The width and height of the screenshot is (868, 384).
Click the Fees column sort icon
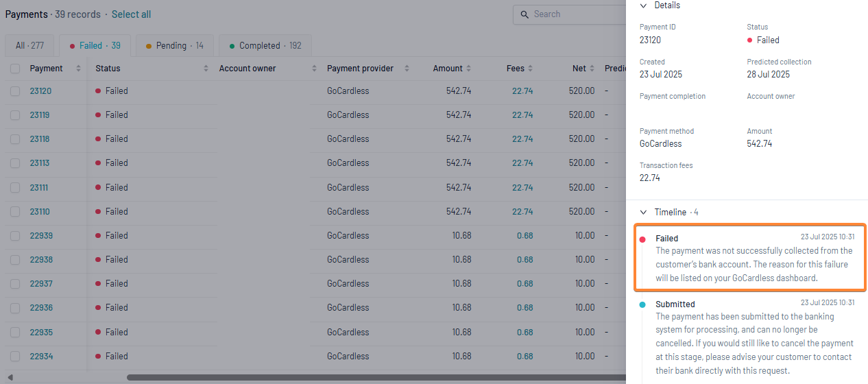point(531,69)
